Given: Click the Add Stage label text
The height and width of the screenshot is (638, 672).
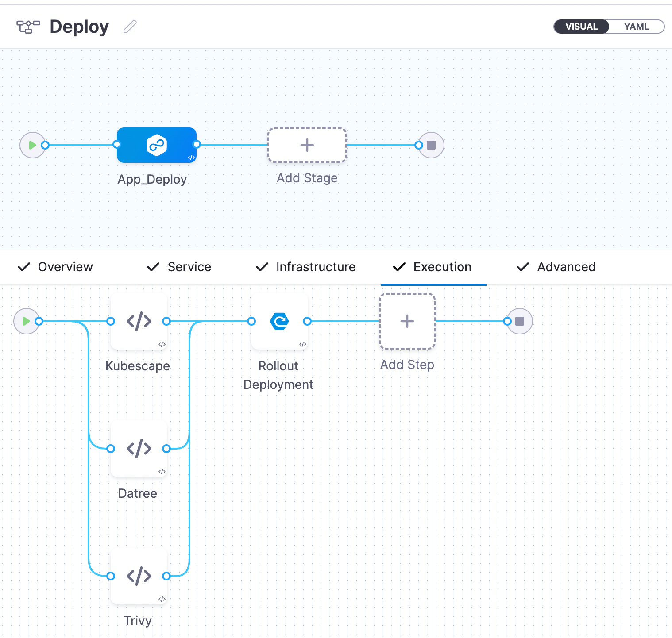Looking at the screenshot, I should (307, 178).
